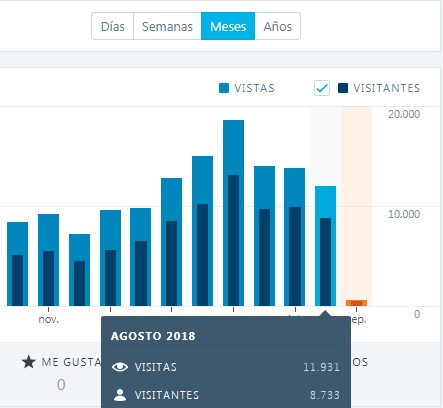The width and height of the screenshot is (443, 408).
Task: Click the small orange September bar
Action: pyautogui.click(x=356, y=303)
